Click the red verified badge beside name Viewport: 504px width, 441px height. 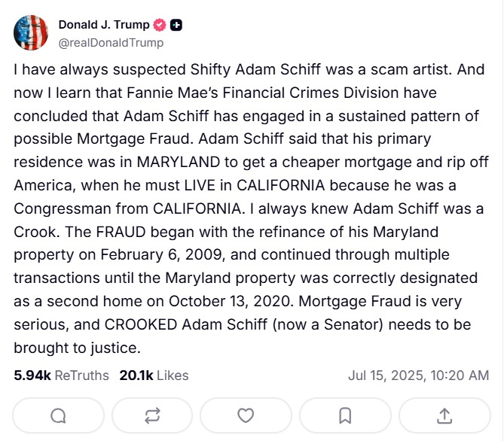tap(158, 25)
